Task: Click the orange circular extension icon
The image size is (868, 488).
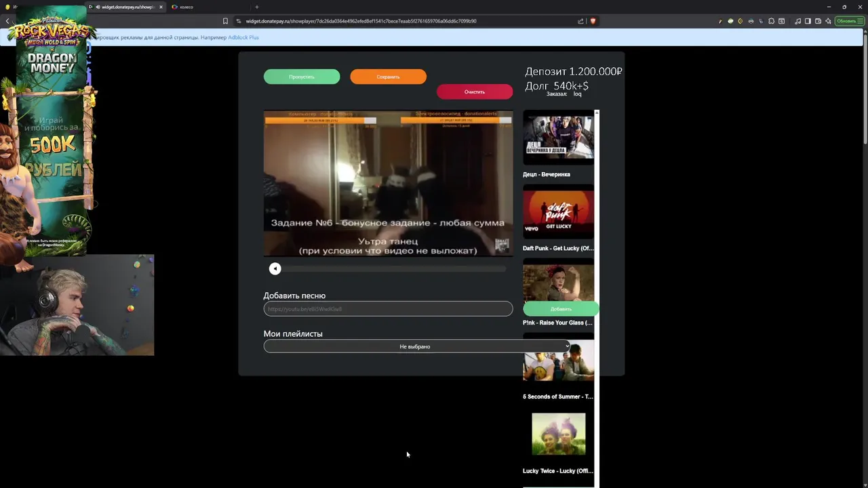Action: pos(741,21)
